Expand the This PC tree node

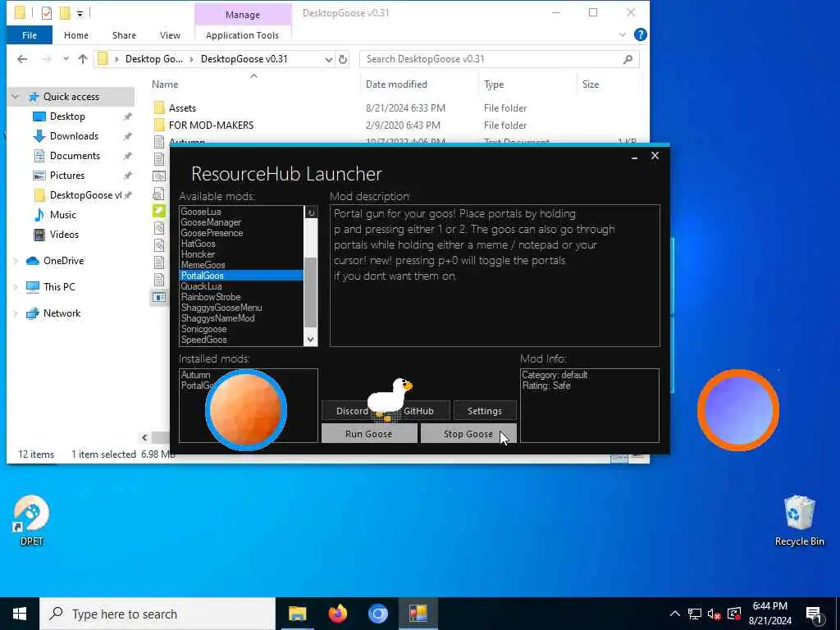tap(16, 287)
